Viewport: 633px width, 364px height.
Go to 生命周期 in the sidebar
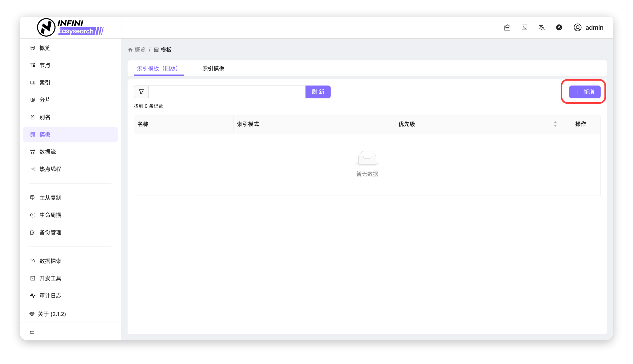coord(50,215)
